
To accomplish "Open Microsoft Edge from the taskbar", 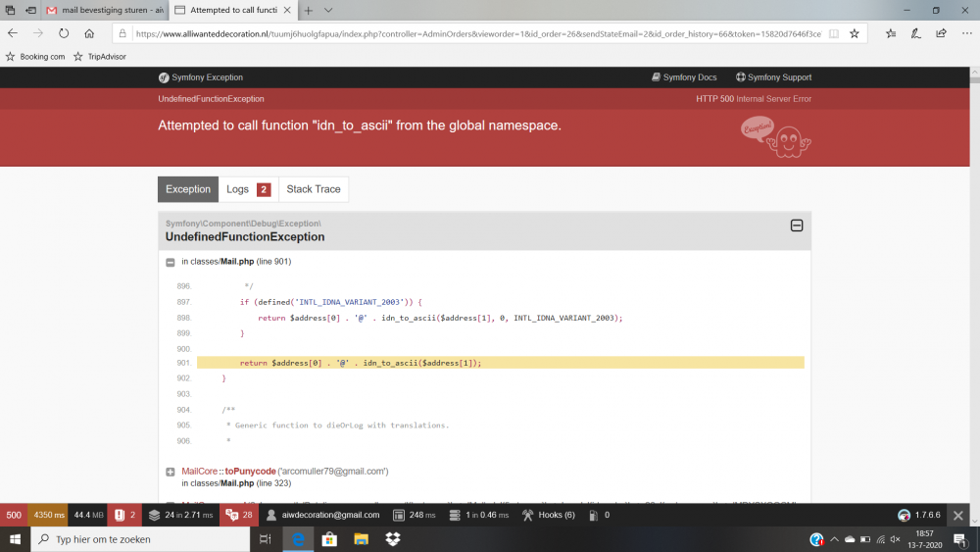I will [x=298, y=539].
